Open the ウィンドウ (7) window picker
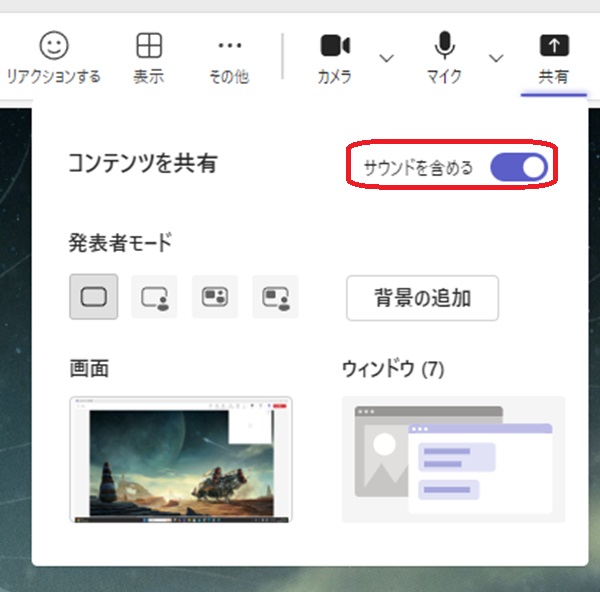Screen dimensions: 600x592 click(453, 459)
